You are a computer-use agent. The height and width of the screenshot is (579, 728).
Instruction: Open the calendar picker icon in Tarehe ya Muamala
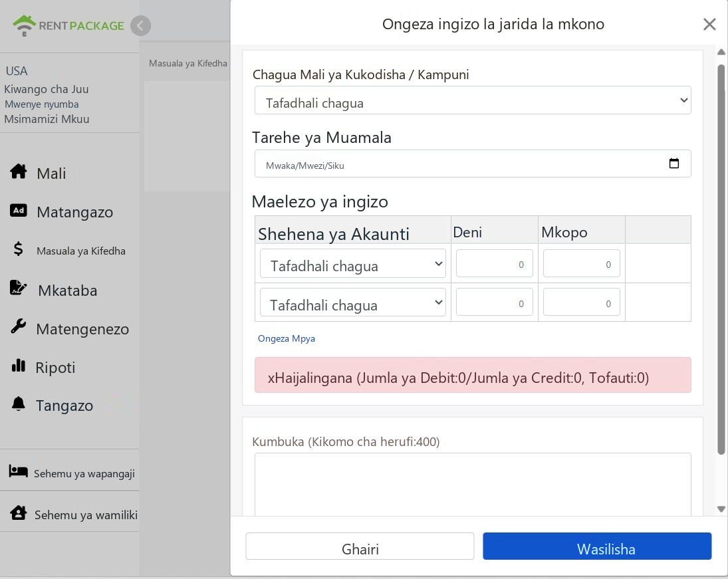[x=673, y=164]
